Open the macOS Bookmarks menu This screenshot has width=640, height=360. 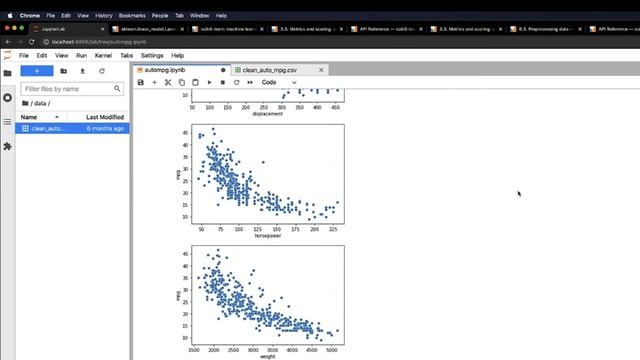click(132, 16)
